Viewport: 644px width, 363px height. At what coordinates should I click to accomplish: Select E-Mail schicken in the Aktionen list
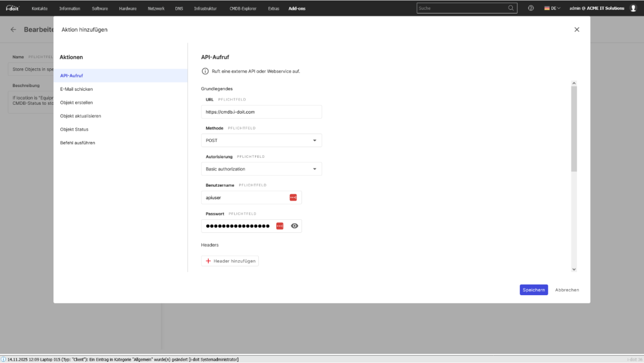point(76,89)
